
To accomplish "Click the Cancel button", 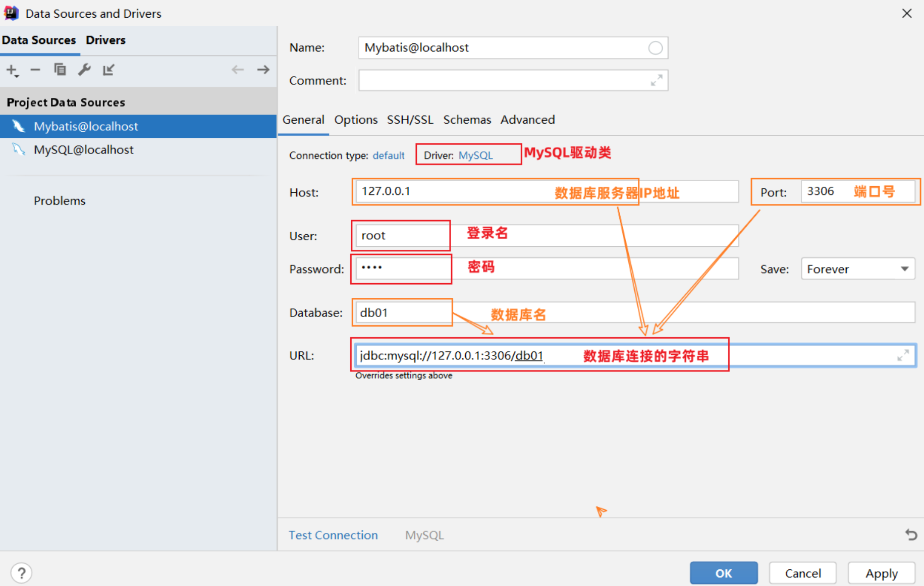I will click(803, 573).
